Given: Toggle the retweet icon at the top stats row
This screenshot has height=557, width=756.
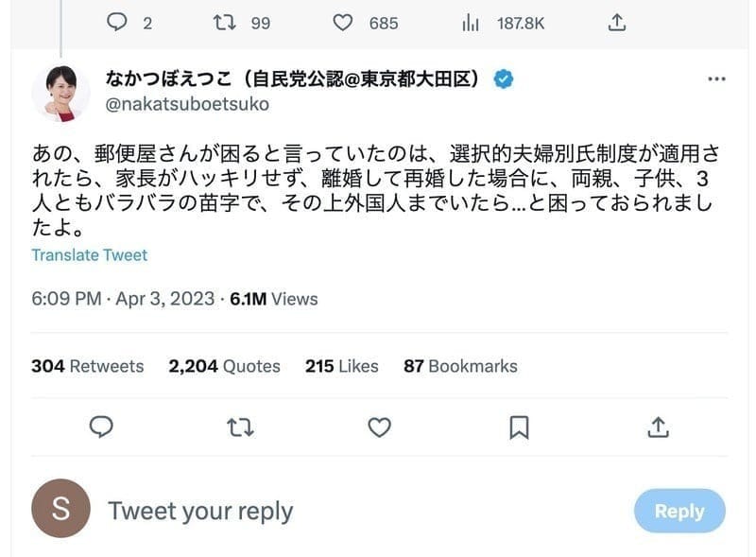Looking at the screenshot, I should point(225,23).
